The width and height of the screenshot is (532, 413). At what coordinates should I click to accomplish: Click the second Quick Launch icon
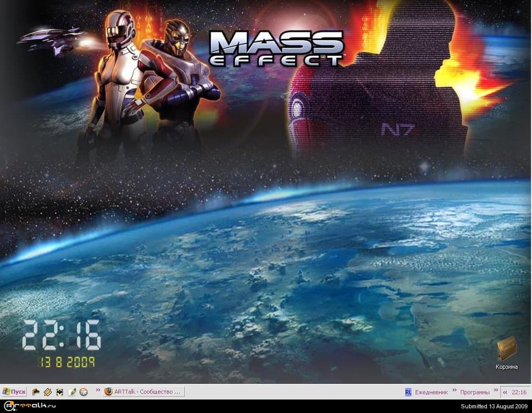pos(48,392)
